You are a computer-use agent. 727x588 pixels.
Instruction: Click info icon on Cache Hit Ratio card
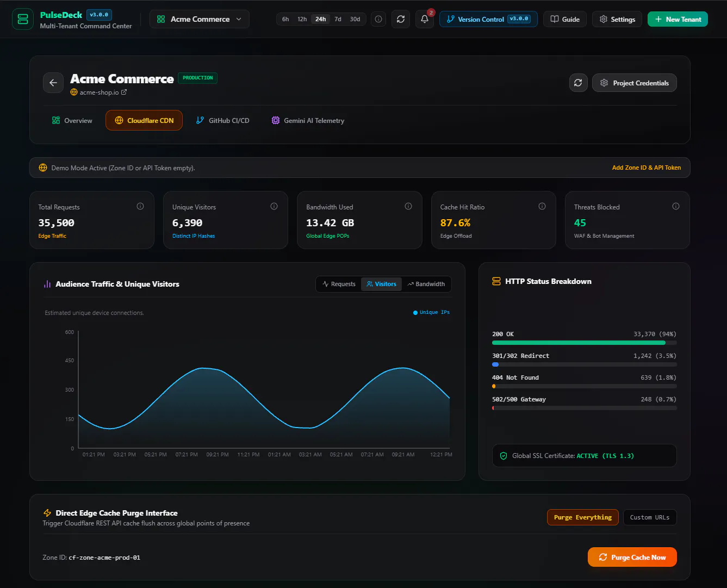click(x=542, y=206)
